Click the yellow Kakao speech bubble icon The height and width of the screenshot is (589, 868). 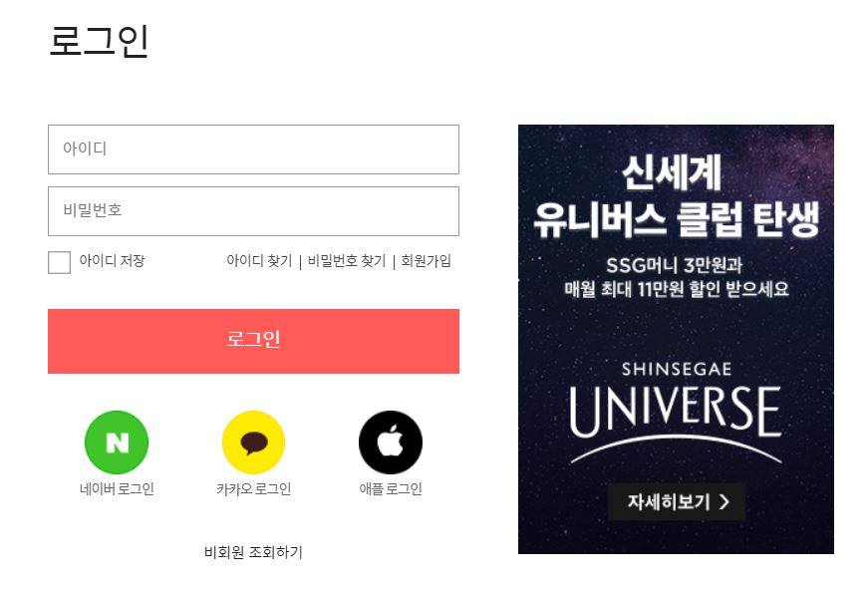[253, 442]
